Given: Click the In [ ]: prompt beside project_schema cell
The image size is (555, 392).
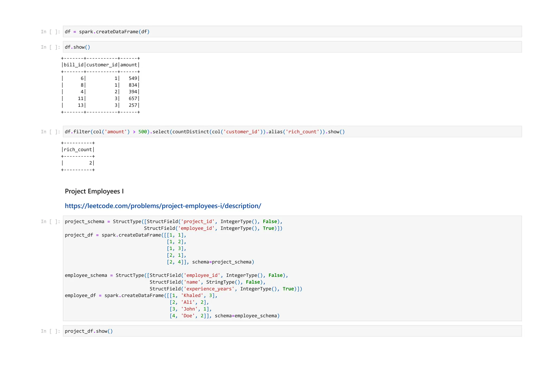Looking at the screenshot, I should pos(50,222).
